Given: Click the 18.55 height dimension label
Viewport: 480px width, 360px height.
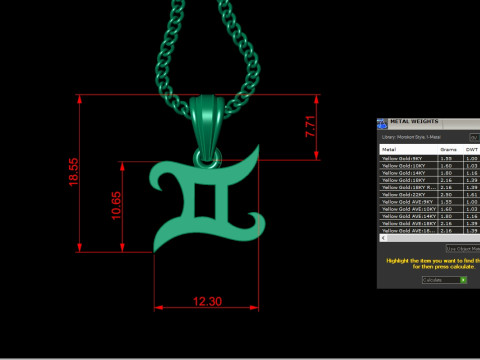Looking at the screenshot, I should [73, 172].
